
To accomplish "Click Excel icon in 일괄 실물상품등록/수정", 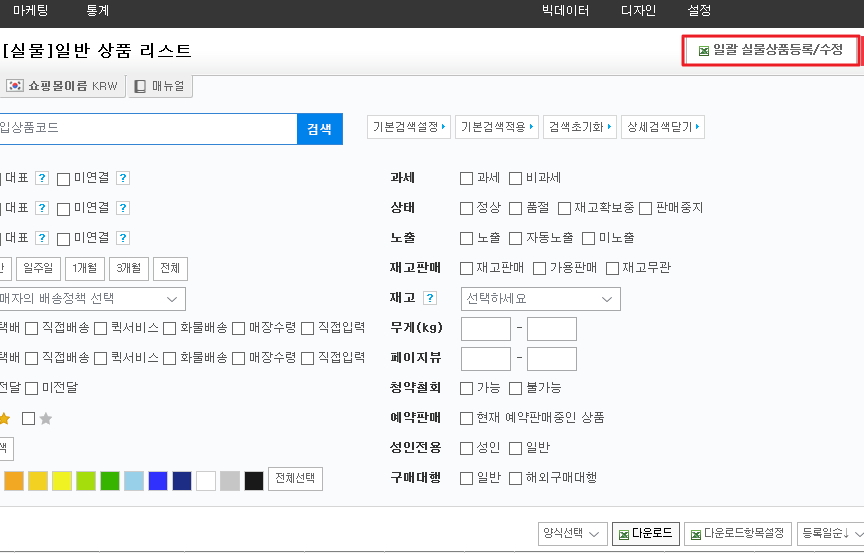I will 703,50.
